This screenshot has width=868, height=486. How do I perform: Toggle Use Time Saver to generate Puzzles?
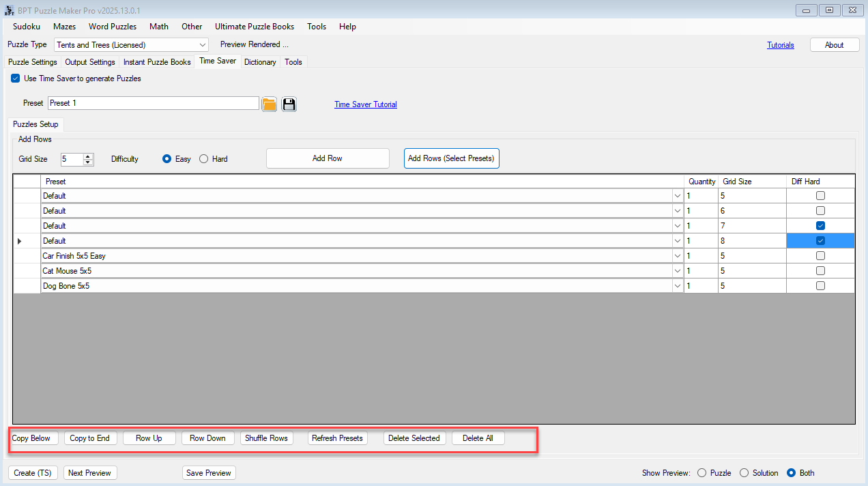[15, 78]
